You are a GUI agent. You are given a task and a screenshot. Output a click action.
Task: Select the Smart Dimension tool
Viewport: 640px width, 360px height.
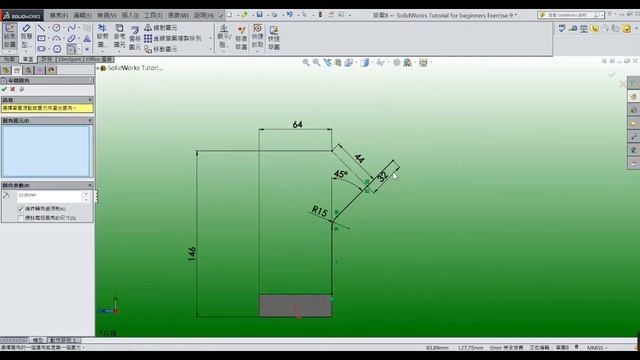click(x=26, y=28)
